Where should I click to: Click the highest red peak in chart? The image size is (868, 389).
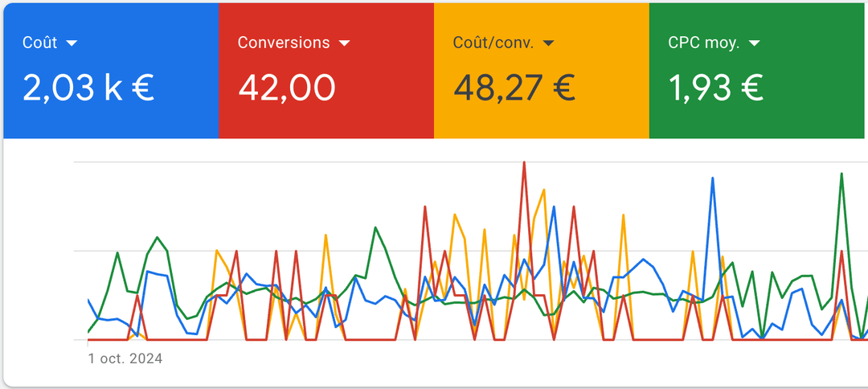pyautogui.click(x=524, y=163)
